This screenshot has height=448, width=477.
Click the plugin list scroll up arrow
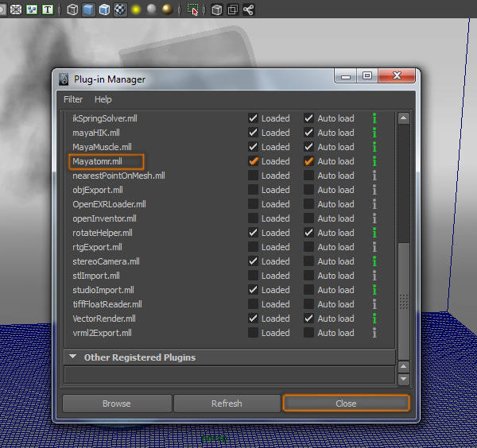[x=403, y=118]
